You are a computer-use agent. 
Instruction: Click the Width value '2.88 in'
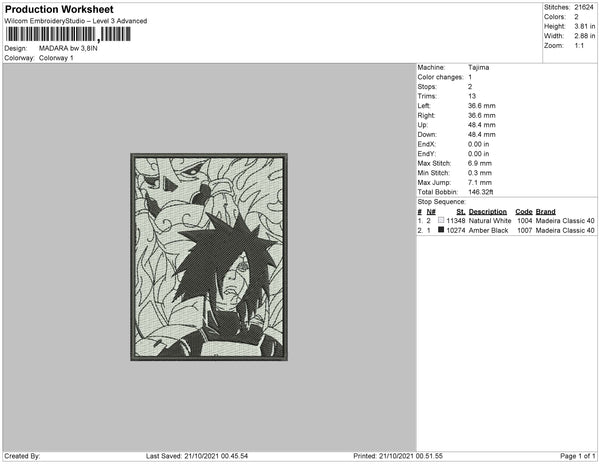click(584, 36)
